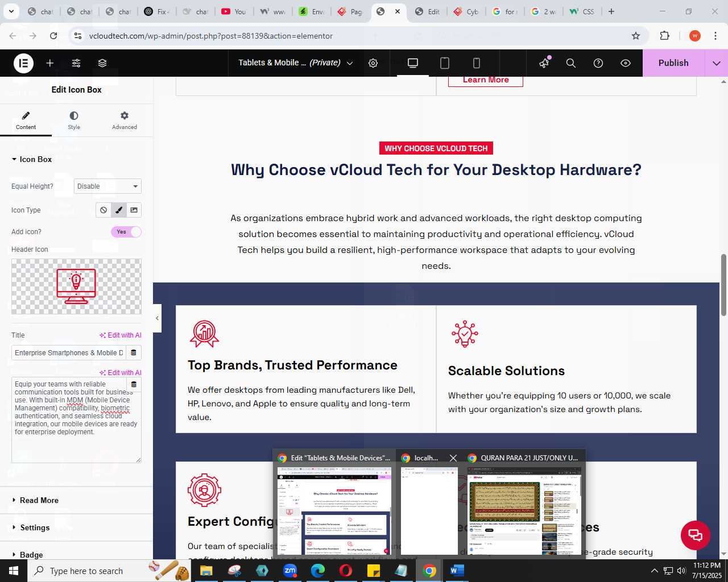Viewport: 728px width, 582px height.
Task: Switch to the CSS browser tab
Action: [582, 11]
